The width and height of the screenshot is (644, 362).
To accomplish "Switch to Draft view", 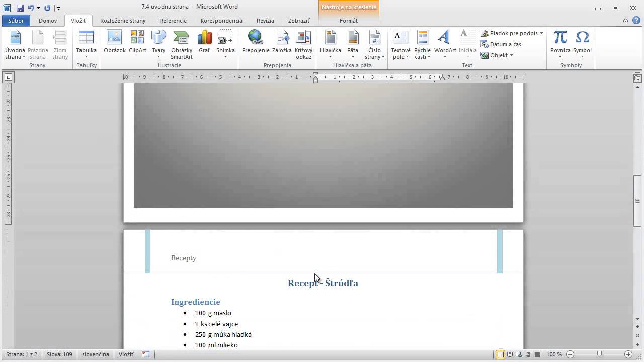I will pos(537,354).
